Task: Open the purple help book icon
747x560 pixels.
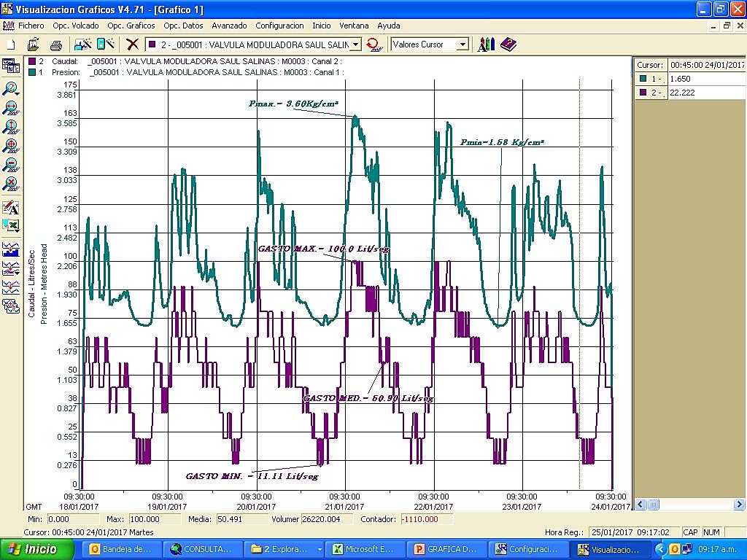Action: click(508, 44)
